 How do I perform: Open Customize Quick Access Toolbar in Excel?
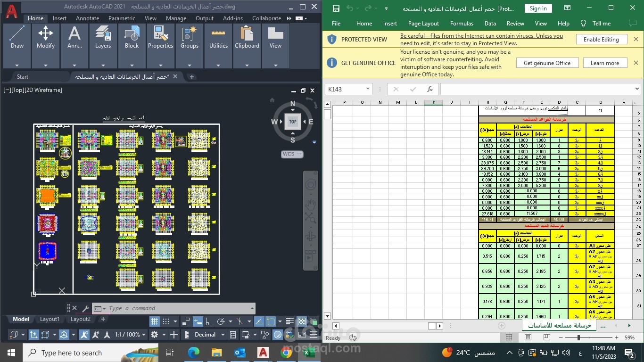tap(386, 8)
